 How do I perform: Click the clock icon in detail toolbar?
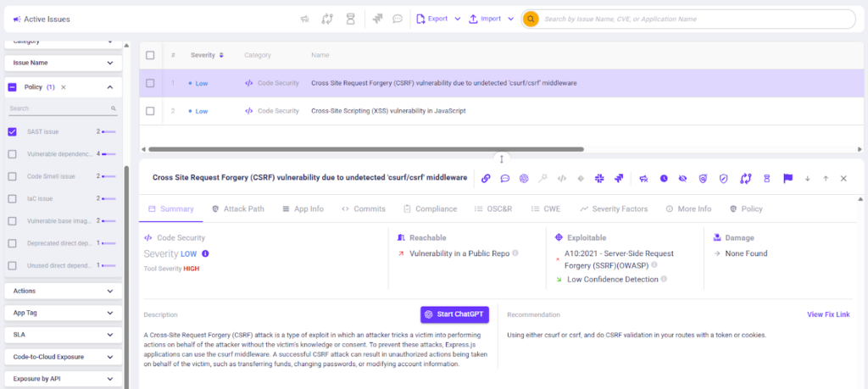coord(664,178)
